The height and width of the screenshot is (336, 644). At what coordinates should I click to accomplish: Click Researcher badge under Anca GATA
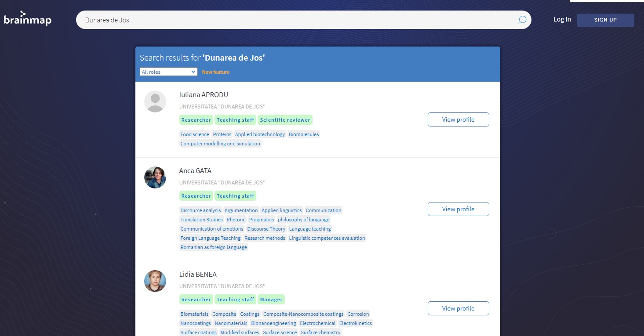coord(196,196)
